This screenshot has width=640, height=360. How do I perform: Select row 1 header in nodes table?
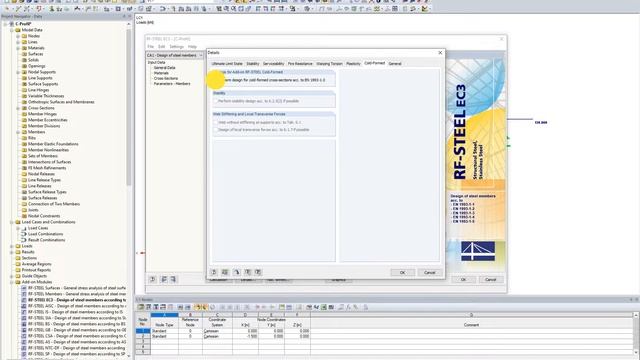pos(143,331)
